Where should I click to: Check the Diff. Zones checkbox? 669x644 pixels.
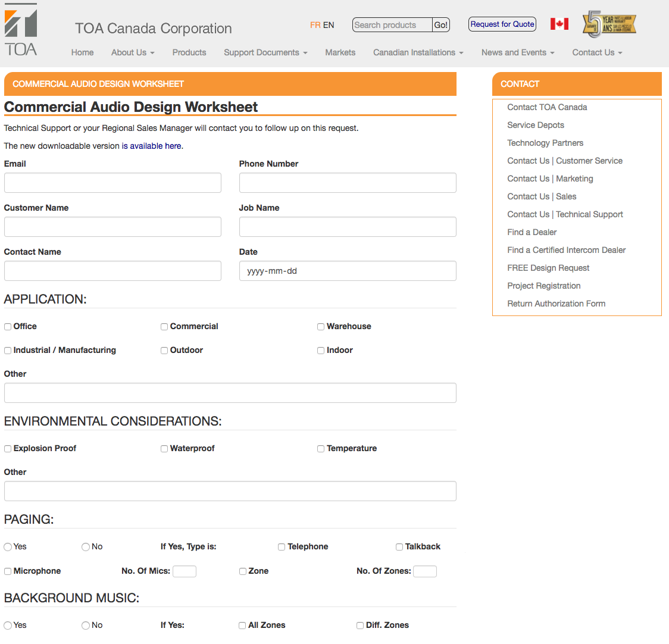pyautogui.click(x=360, y=626)
